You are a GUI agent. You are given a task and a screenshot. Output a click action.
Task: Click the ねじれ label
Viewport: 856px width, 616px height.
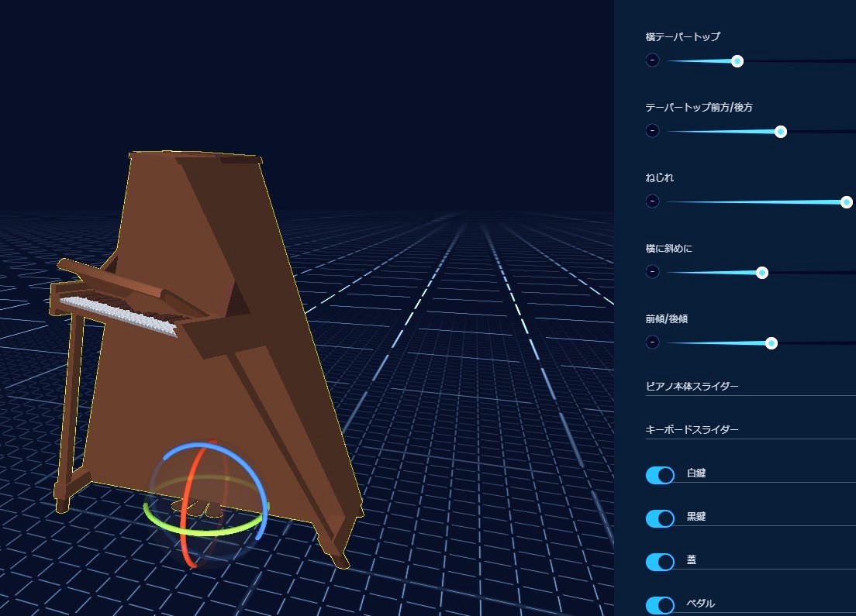click(660, 178)
